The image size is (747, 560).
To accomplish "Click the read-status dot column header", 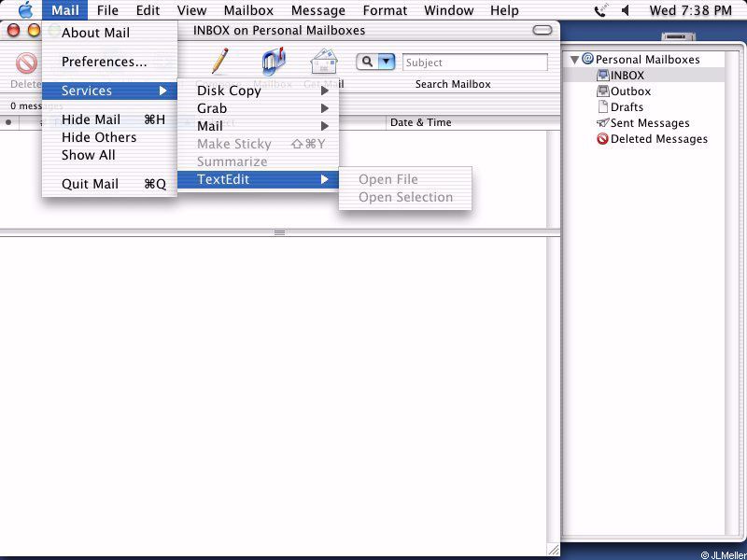I will tap(8, 122).
